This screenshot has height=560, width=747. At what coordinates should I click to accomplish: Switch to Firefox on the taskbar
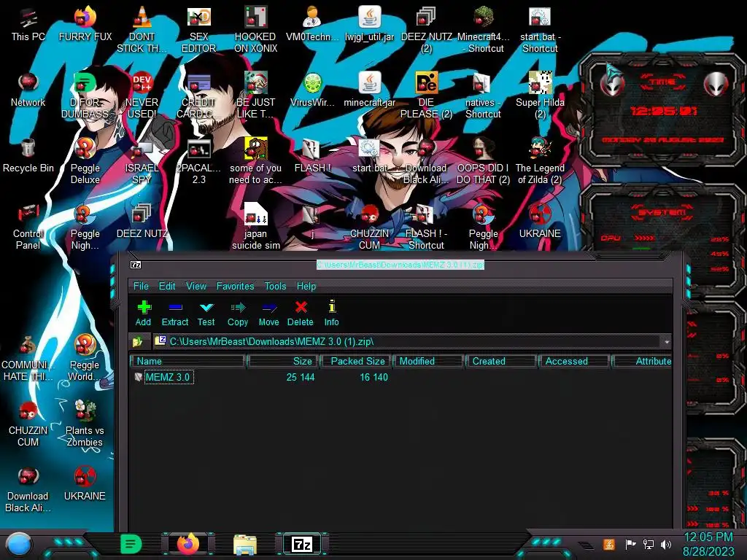(188, 544)
